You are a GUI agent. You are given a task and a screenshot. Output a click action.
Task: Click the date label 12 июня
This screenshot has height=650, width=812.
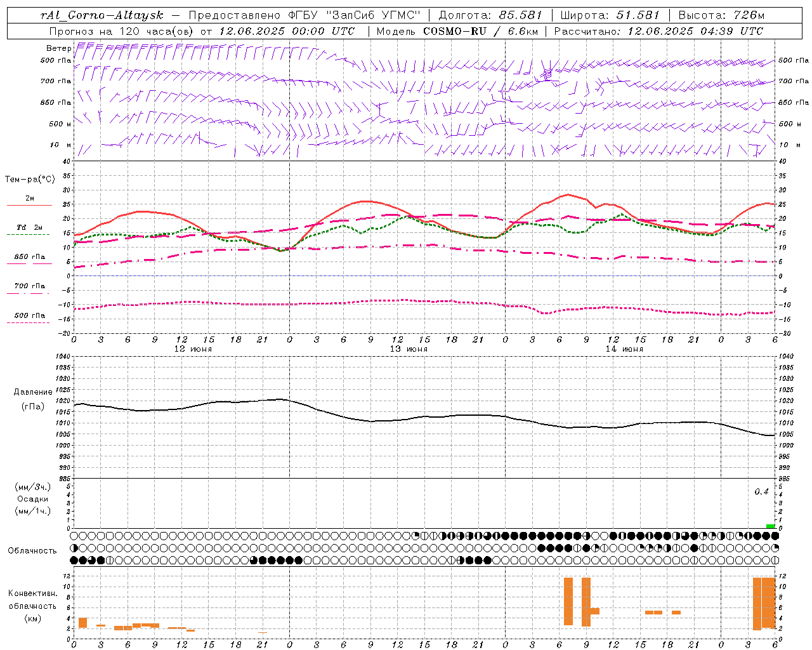click(x=193, y=349)
